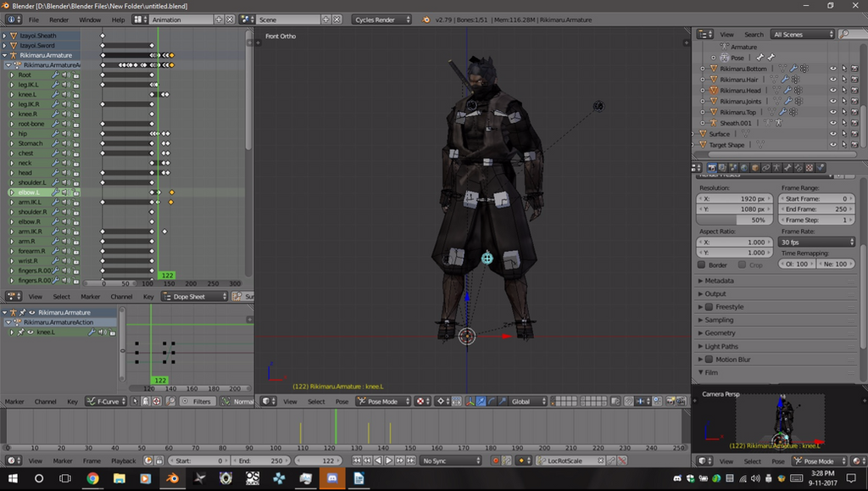
Task: Mute the Root channel speaker icon
Action: 65,75
